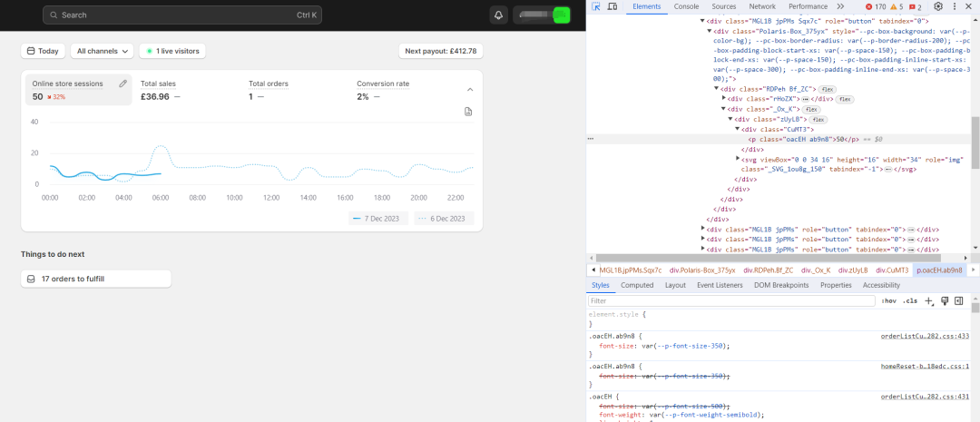Click the 1 live visitors button
This screenshot has width=980, height=422.
click(172, 51)
